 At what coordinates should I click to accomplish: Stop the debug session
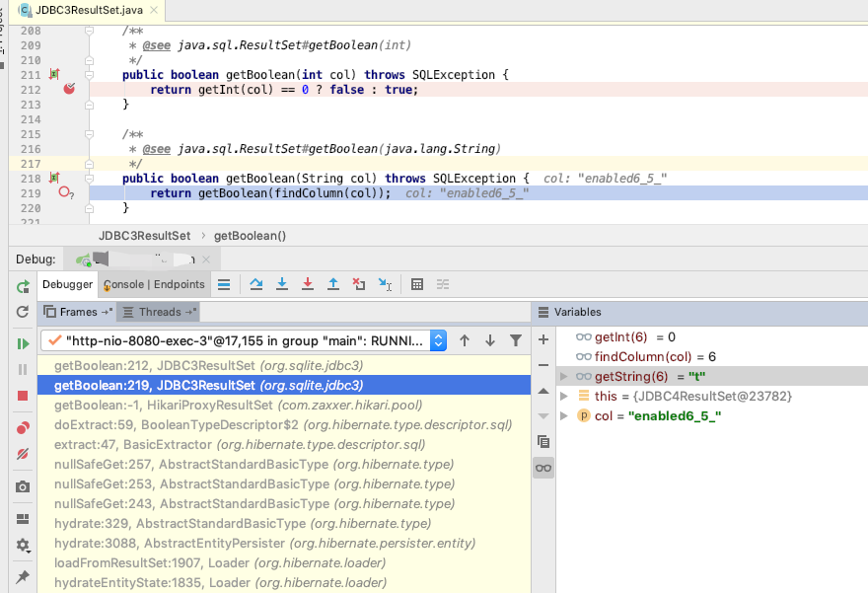23,396
